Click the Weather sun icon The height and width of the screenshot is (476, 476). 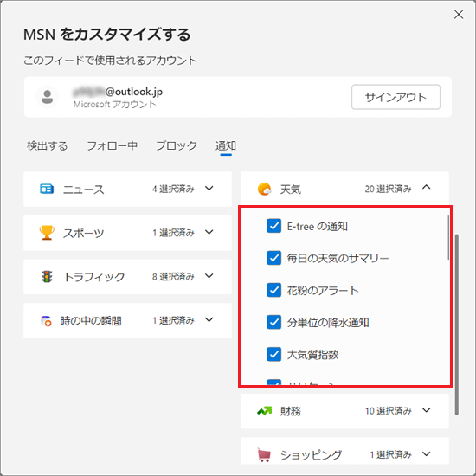[265, 189]
